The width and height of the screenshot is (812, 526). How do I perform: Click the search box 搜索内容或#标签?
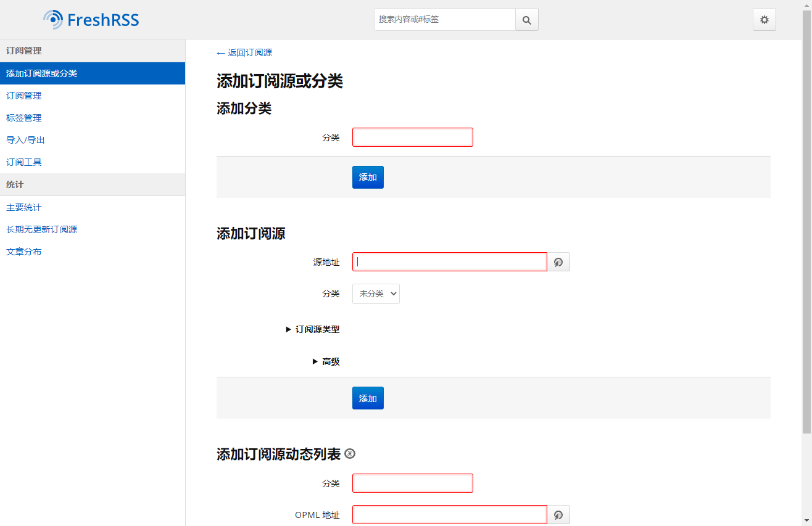[x=445, y=20]
